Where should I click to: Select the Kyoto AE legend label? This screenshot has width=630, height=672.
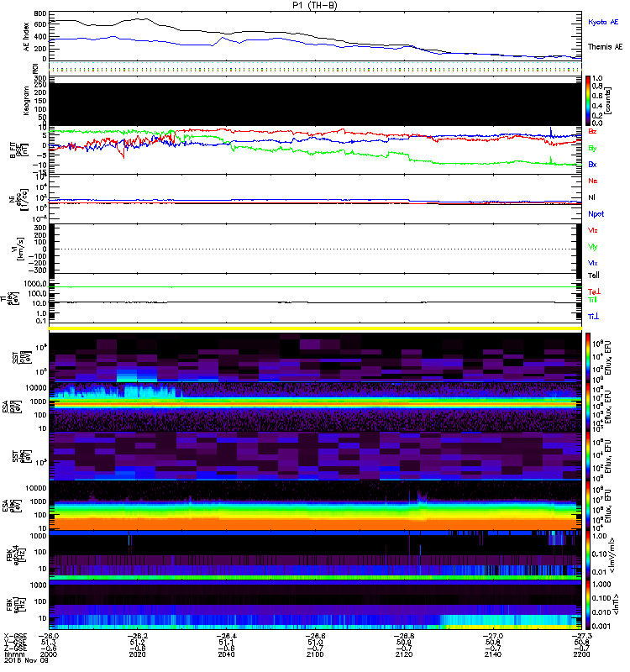tap(603, 22)
